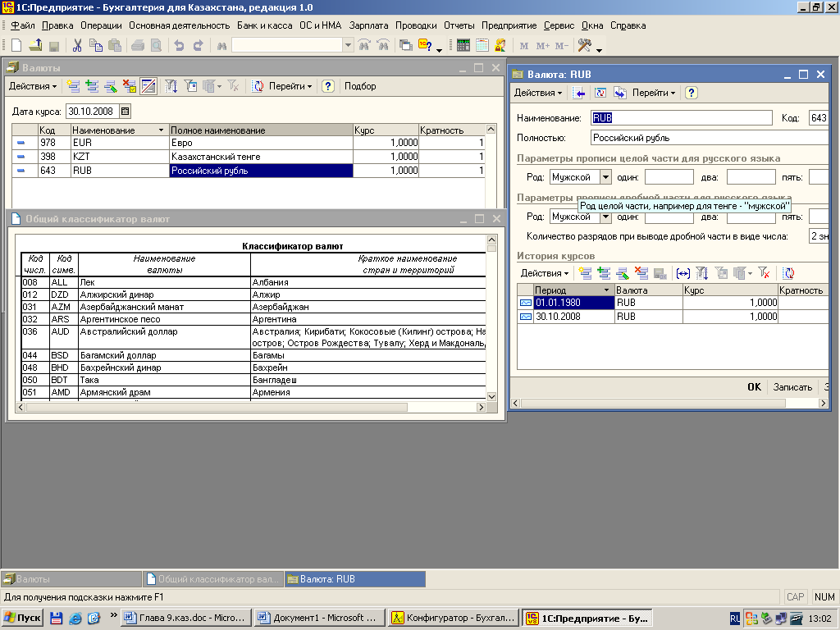Click OK button in Валюта: RUB window
840x630 pixels.
point(755,387)
